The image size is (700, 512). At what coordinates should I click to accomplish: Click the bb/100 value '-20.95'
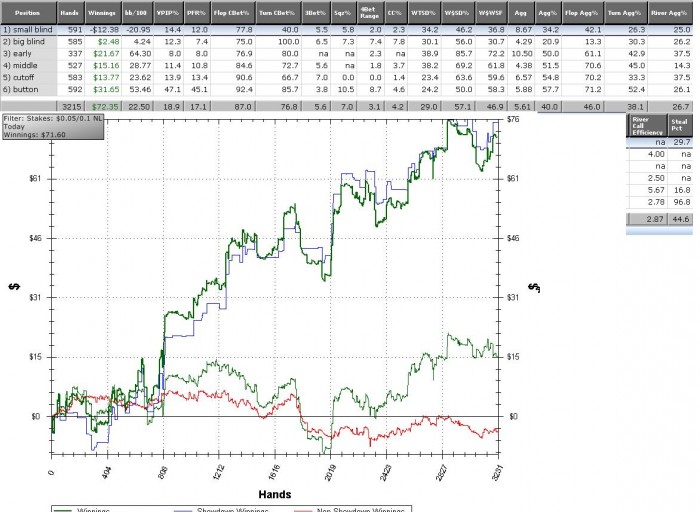point(138,29)
